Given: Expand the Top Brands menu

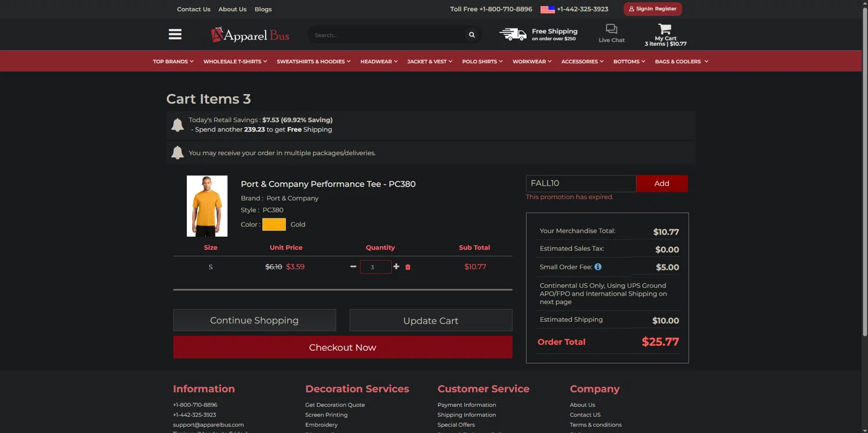Looking at the screenshot, I should point(173,61).
